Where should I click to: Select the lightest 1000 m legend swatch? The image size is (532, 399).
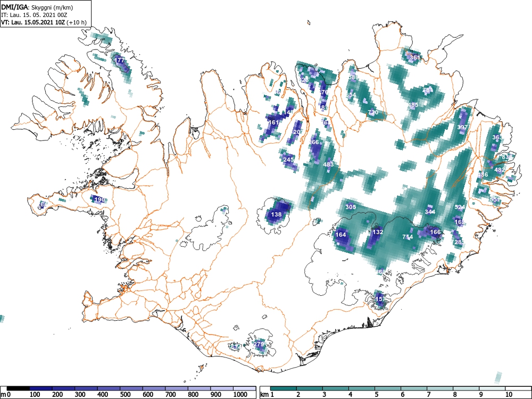tap(245, 388)
